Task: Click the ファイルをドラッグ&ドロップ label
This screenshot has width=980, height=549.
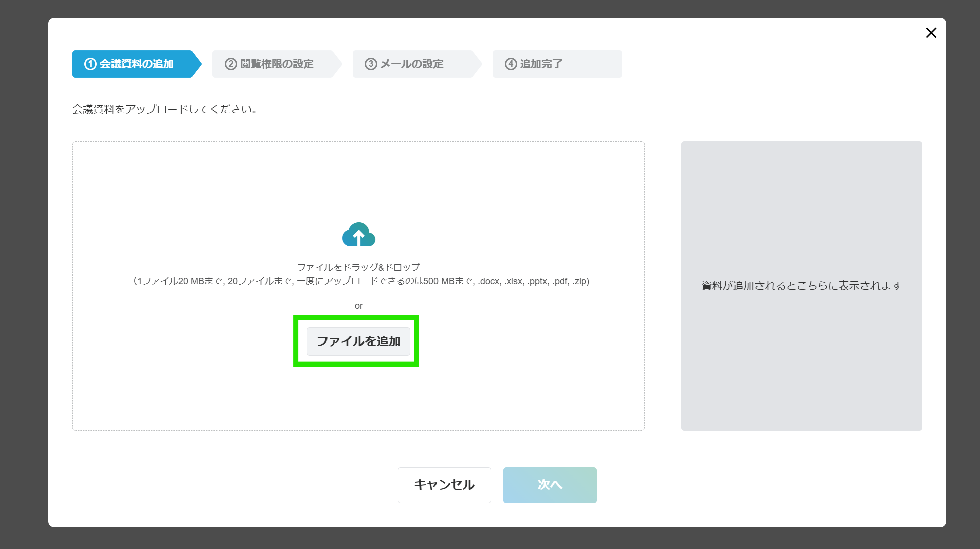Action: pyautogui.click(x=359, y=267)
